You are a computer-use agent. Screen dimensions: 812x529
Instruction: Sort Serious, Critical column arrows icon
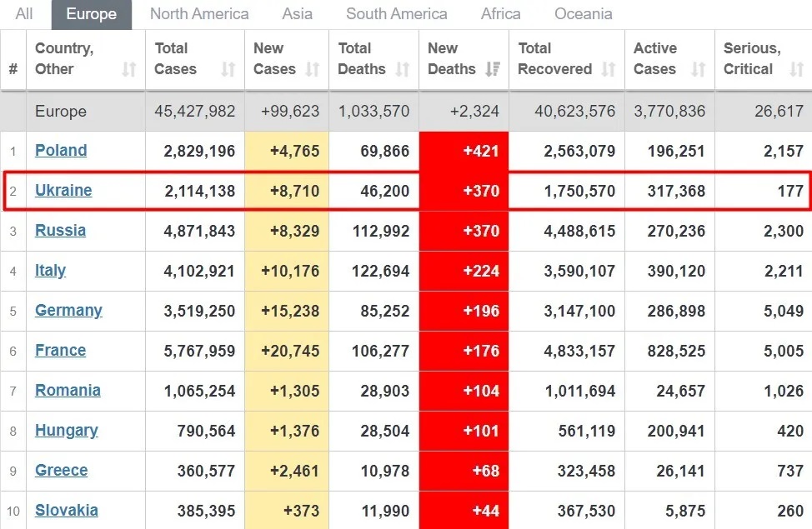pyautogui.click(x=796, y=69)
